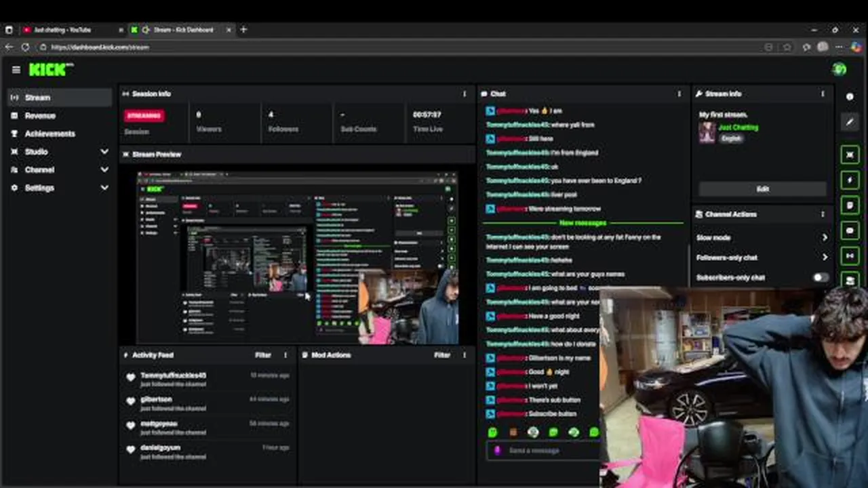The width and height of the screenshot is (868, 488).
Task: Click the Edit button in Stream info
Action: click(x=762, y=189)
